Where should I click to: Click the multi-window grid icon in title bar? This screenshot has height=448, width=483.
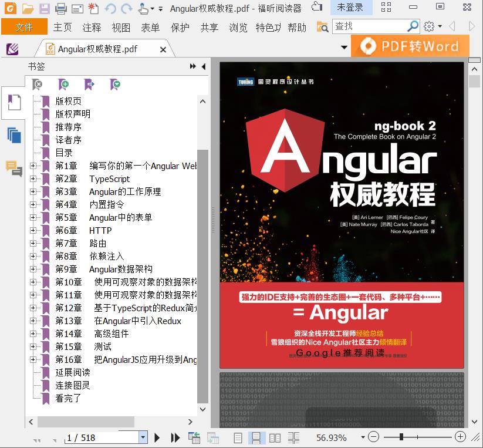pyautogui.click(x=386, y=7)
